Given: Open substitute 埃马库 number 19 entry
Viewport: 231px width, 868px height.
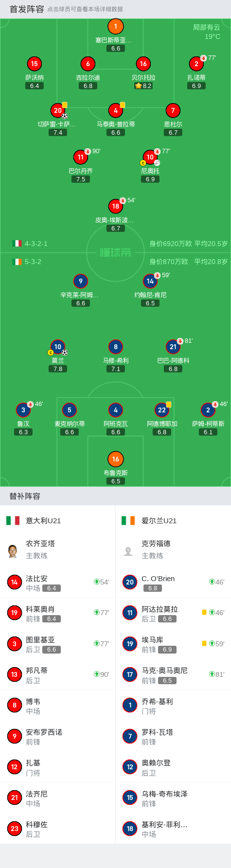Looking at the screenshot, I should coord(173,644).
